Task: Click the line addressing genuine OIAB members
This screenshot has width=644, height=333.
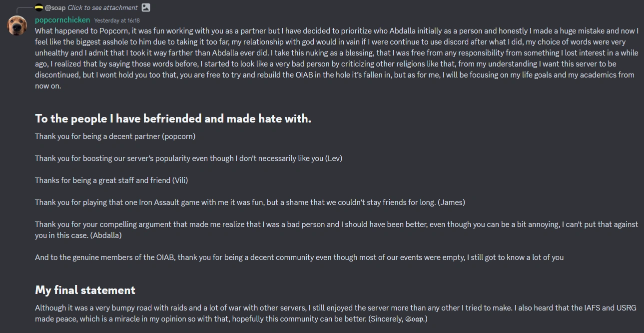Action: (x=299, y=257)
